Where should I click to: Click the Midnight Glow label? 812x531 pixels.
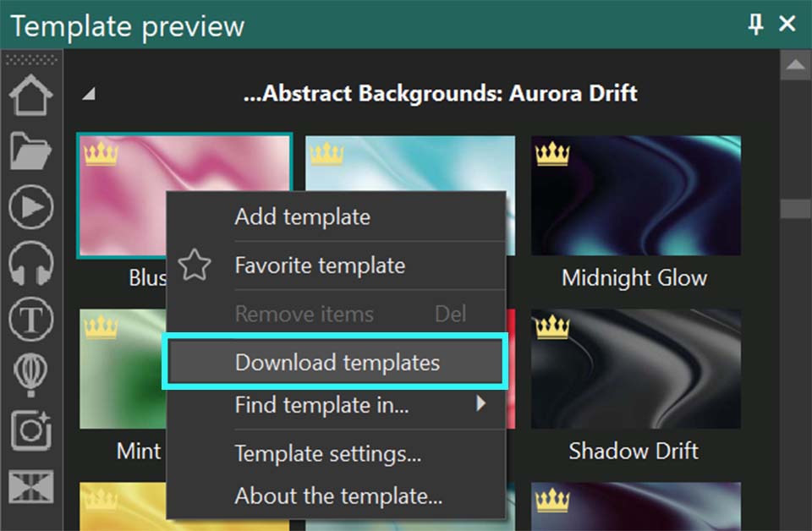[634, 278]
